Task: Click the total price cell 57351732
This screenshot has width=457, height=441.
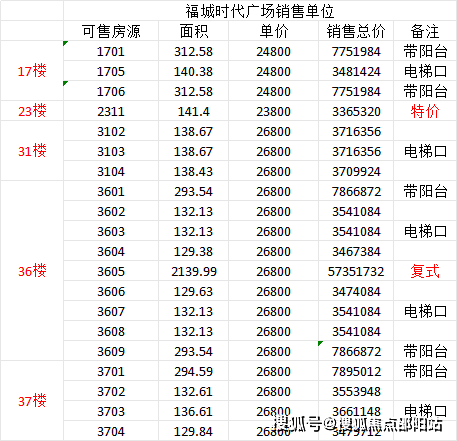Action: [x=356, y=271]
